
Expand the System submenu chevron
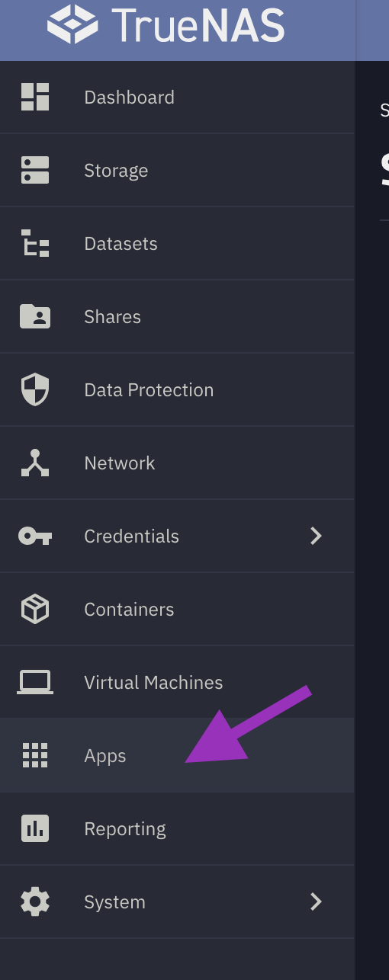pyautogui.click(x=317, y=902)
